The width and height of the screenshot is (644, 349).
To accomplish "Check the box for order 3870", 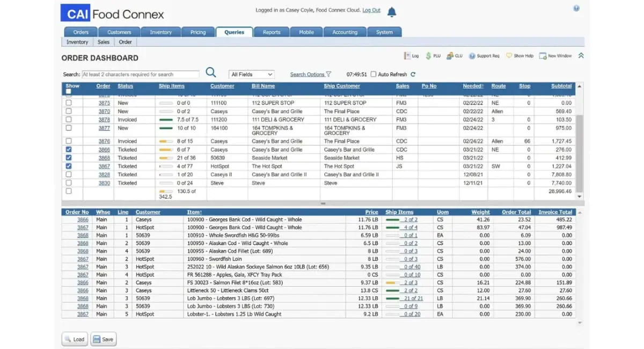I will pos(68,111).
